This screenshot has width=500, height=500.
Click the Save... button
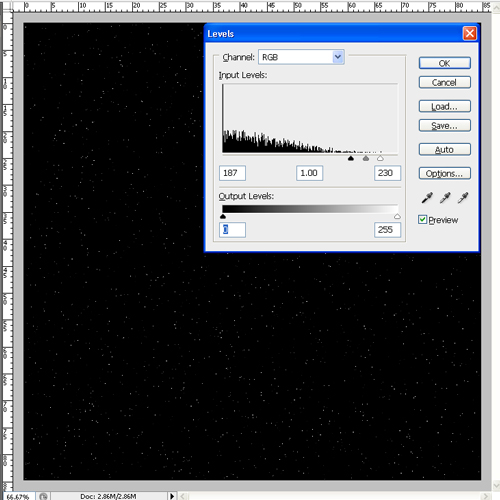click(444, 126)
